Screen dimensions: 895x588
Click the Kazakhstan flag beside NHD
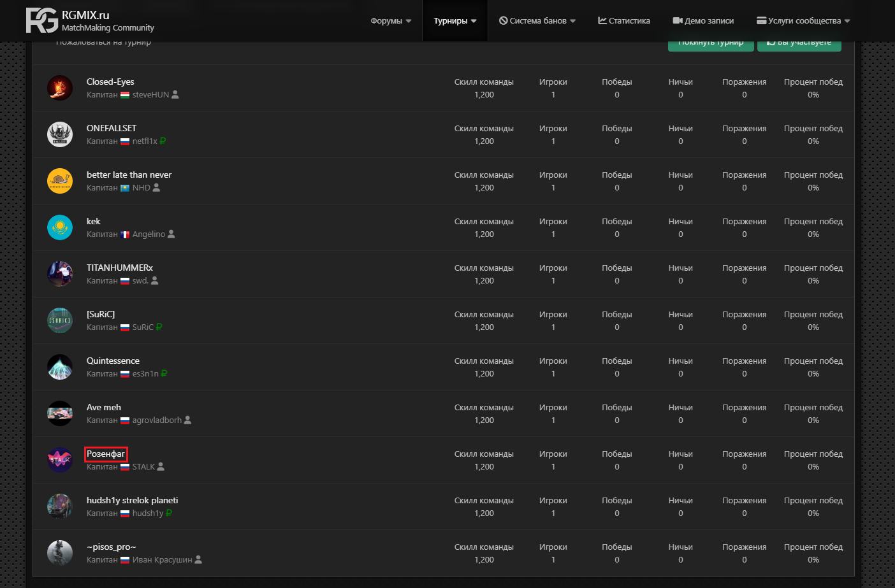(125, 188)
